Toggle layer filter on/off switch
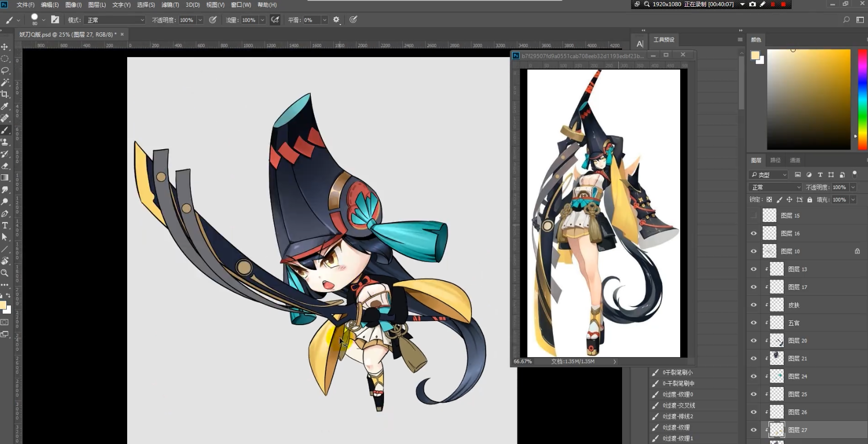Image resolution: width=868 pixels, height=444 pixels. click(x=855, y=174)
